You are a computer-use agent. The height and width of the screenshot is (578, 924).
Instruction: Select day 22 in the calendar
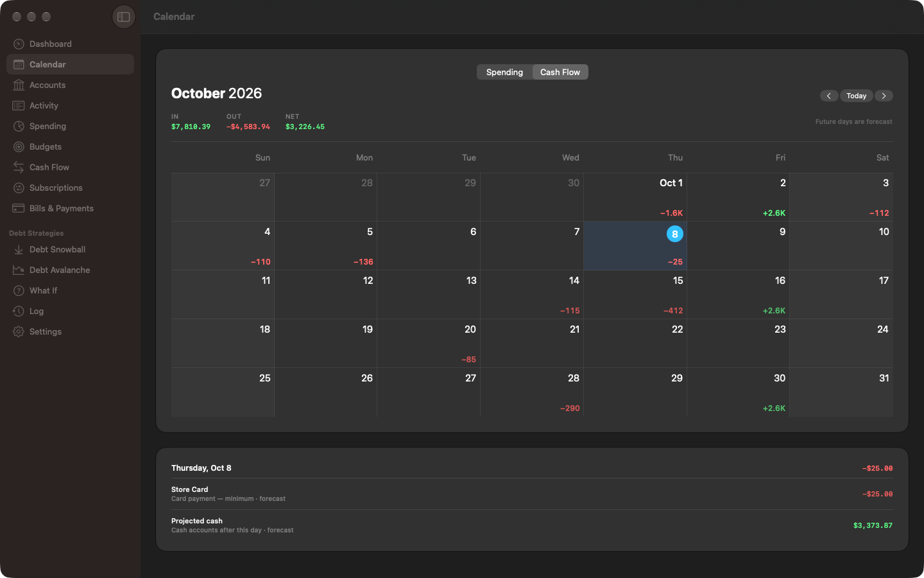635,344
